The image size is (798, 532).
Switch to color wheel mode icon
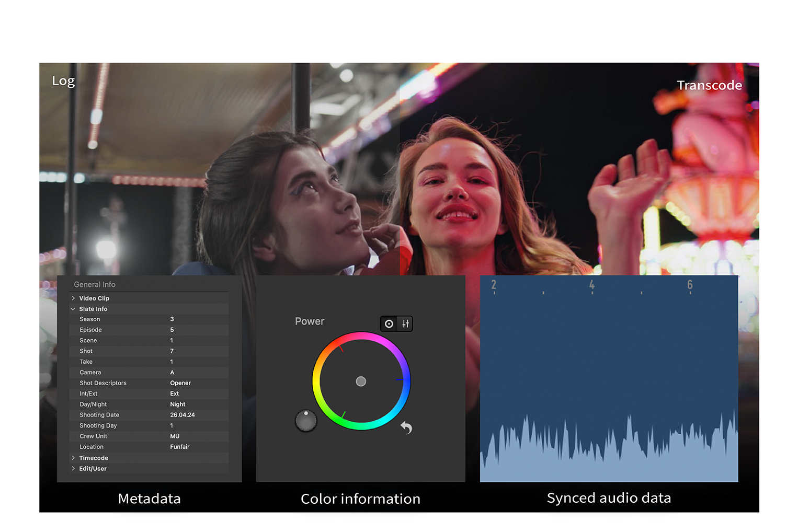[389, 324]
